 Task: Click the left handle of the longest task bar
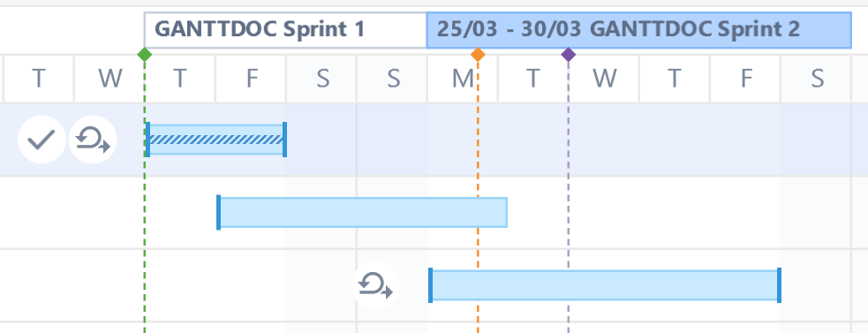click(431, 285)
